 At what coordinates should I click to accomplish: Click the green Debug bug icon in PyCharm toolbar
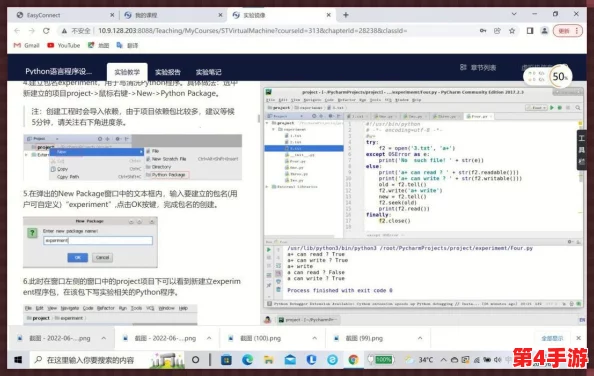[x=560, y=108]
